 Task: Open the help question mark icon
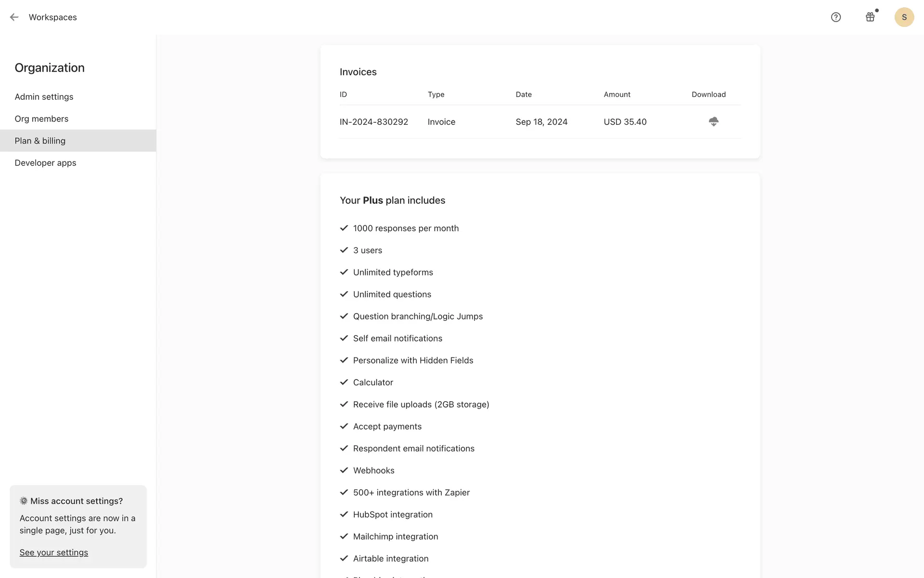pyautogui.click(x=836, y=17)
